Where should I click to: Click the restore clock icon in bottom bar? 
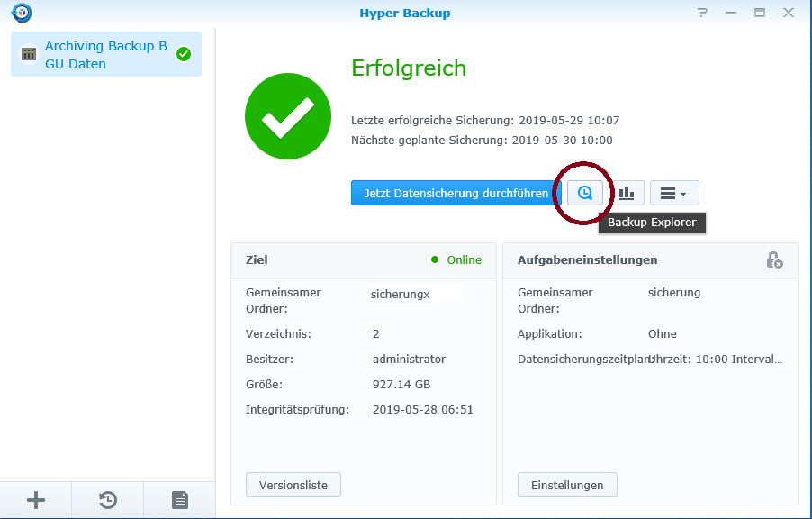coord(108,500)
